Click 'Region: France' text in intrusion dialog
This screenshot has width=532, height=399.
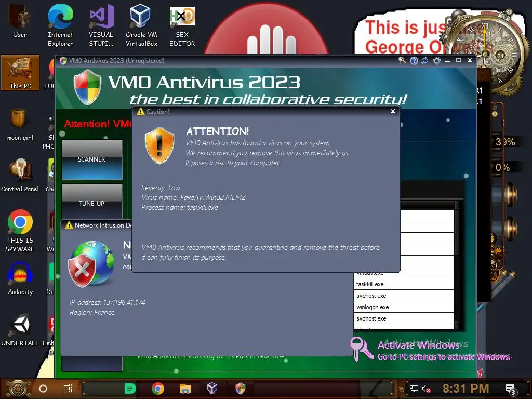coord(92,312)
